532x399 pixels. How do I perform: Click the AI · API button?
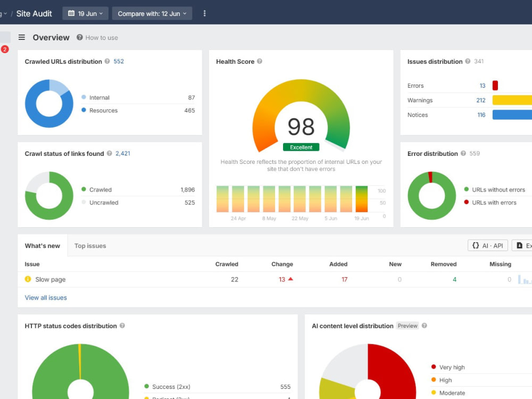pyautogui.click(x=487, y=246)
